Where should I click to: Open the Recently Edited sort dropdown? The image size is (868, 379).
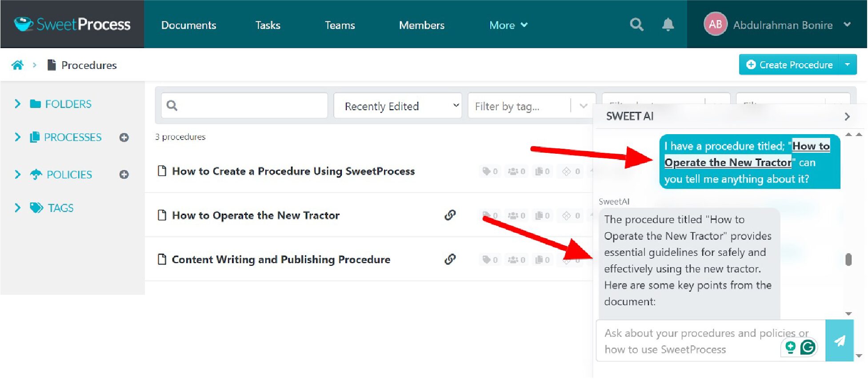398,106
